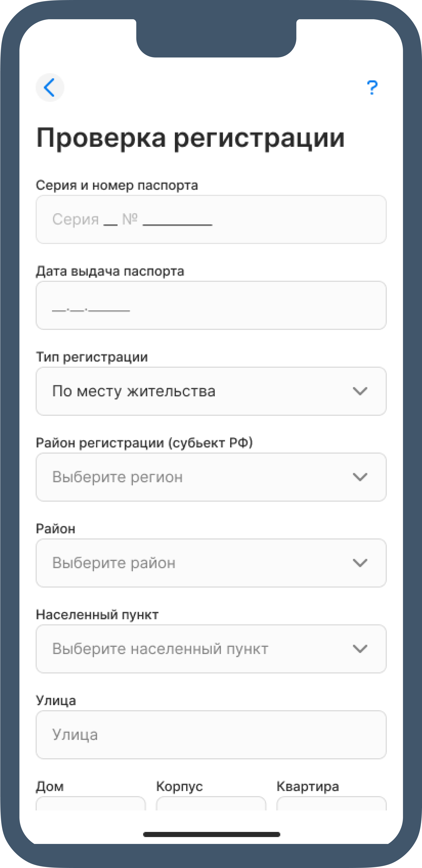Click the Проверка регистрации heading
Screen dimensions: 422x868
tap(191, 138)
